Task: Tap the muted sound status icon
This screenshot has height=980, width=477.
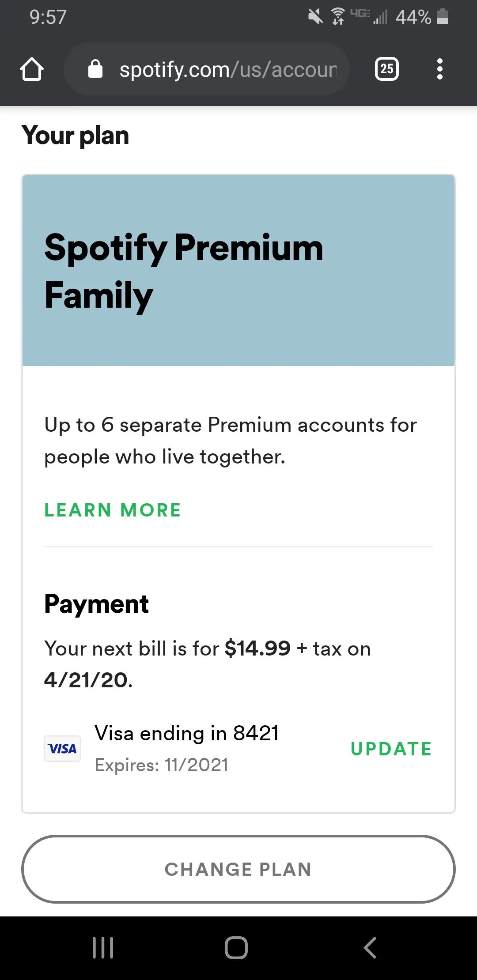Action: coord(315,17)
